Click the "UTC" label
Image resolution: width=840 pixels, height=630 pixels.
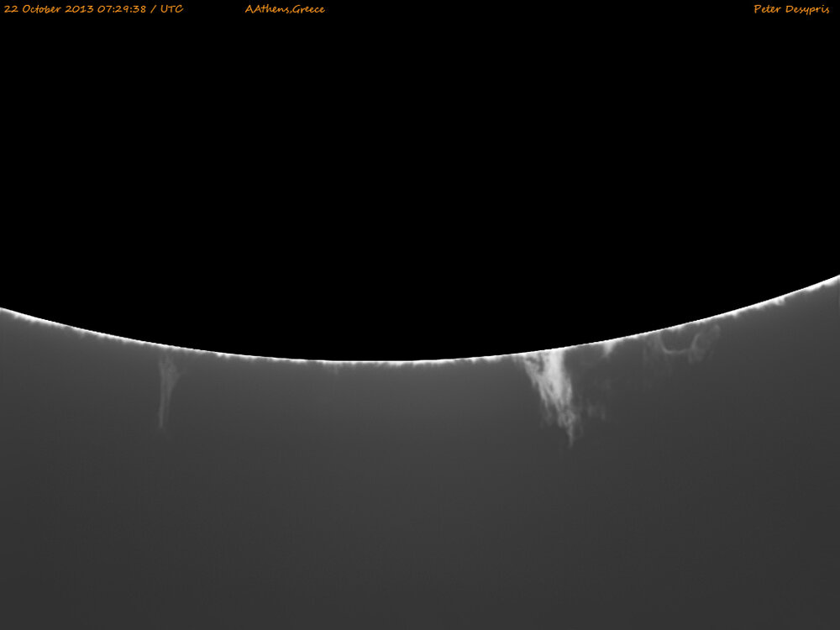(171, 9)
